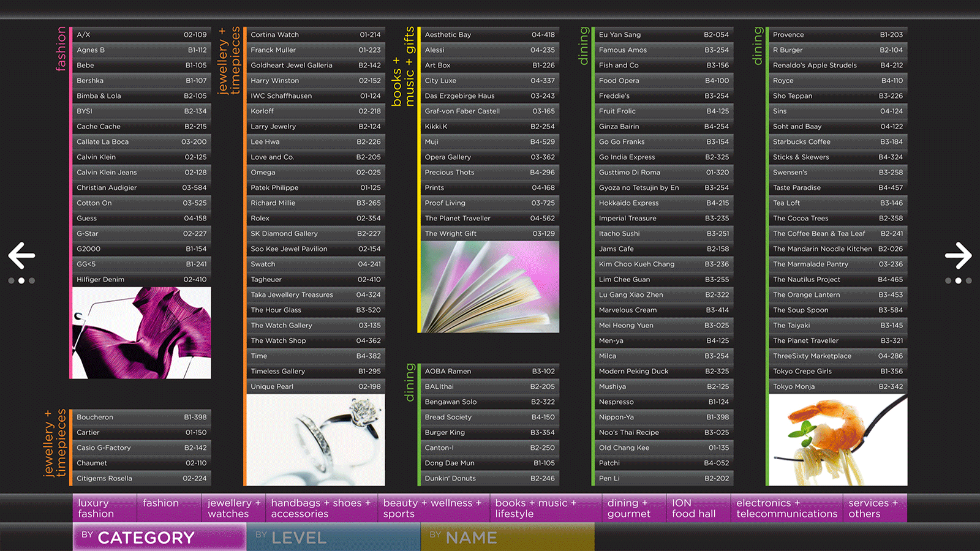Go to previous page with left arrow

[x=21, y=256]
